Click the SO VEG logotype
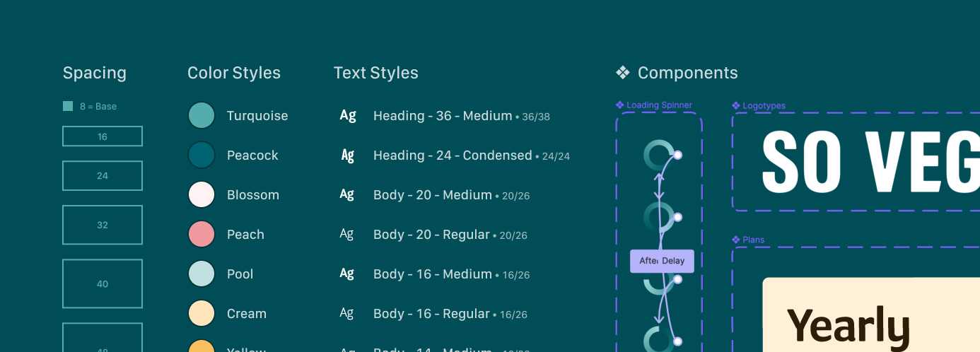The image size is (980, 352). pyautogui.click(x=870, y=162)
